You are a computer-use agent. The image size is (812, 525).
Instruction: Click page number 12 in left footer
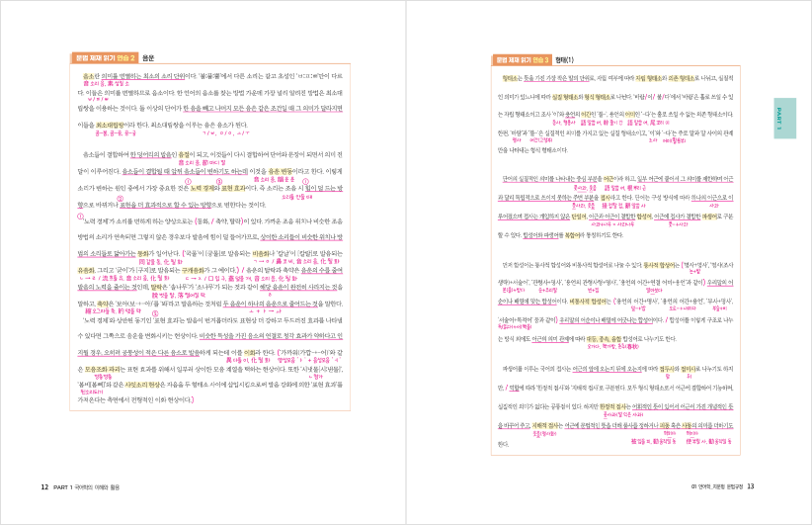point(45,485)
